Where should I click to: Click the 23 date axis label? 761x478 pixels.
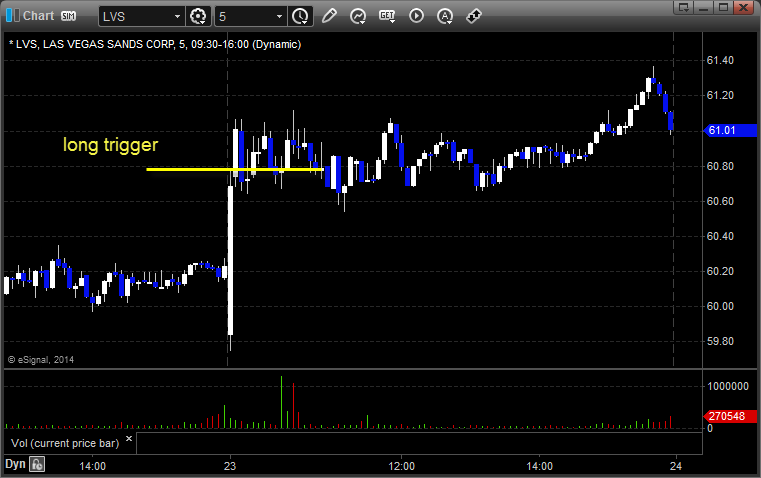pos(230,466)
